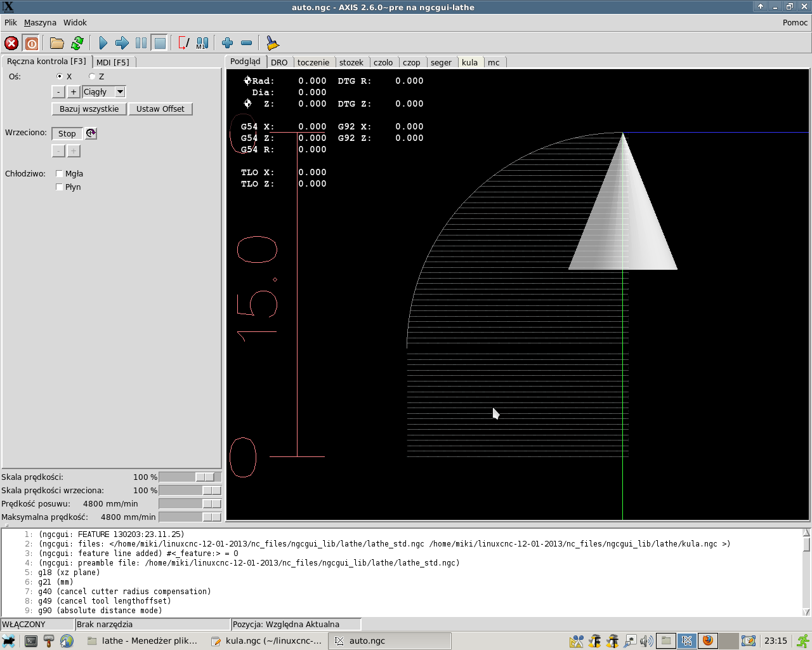The height and width of the screenshot is (650, 812).
Task: Switch to lathe - Menedżer plików taskbar window
Action: point(142,641)
